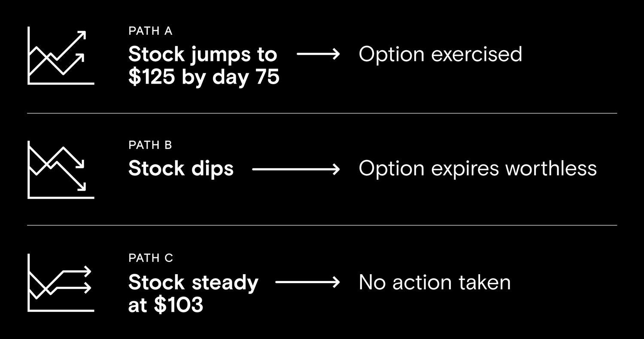The height and width of the screenshot is (339, 644).
Task: Click the "Option exercised" outcome text
Action: [440, 54]
